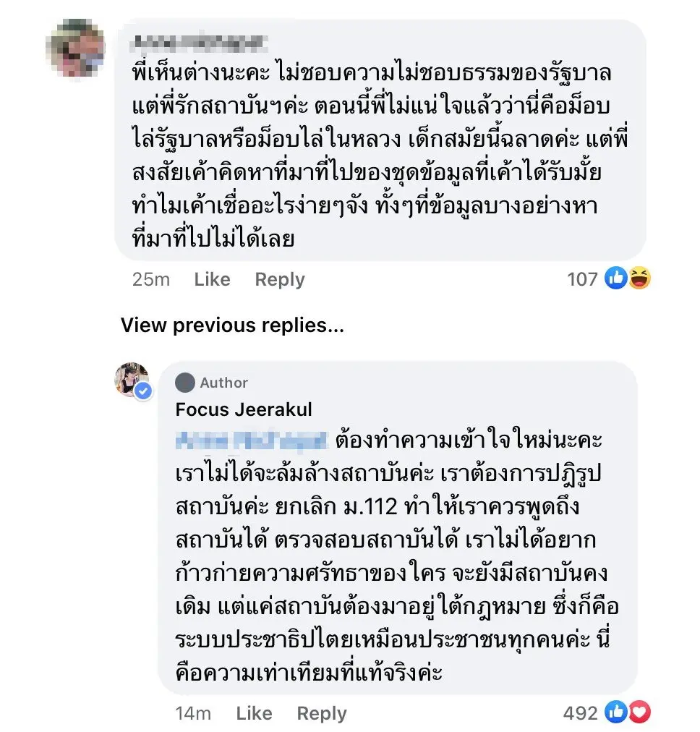
Task: Like Focus Jeerakul's reply
Action: click(254, 713)
